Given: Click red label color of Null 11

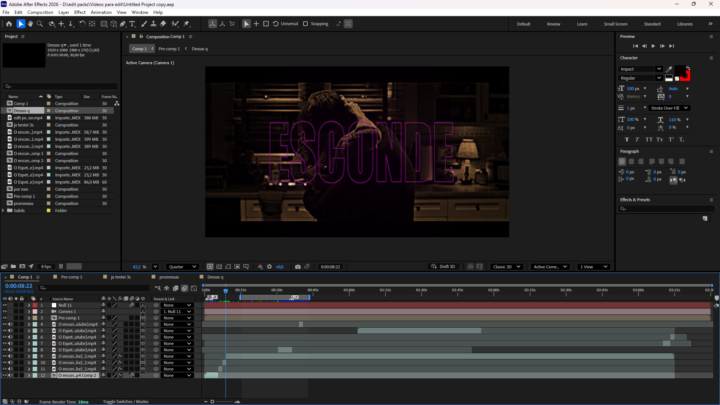Looking at the screenshot, I should click(x=35, y=305).
